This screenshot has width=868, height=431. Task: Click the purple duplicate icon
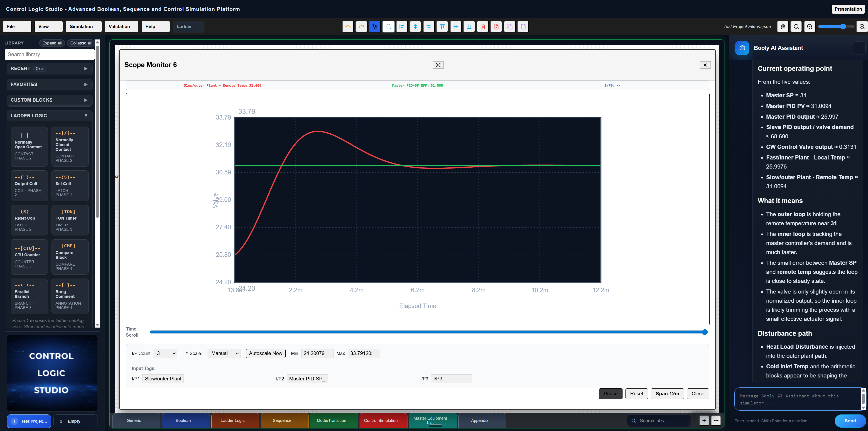click(x=510, y=26)
